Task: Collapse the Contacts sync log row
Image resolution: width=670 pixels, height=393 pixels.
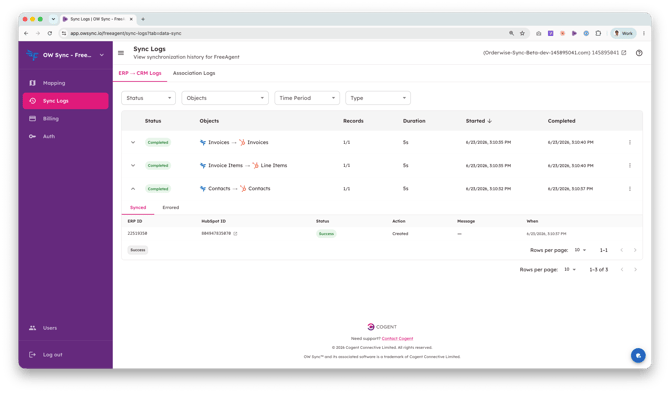Action: [x=133, y=188]
